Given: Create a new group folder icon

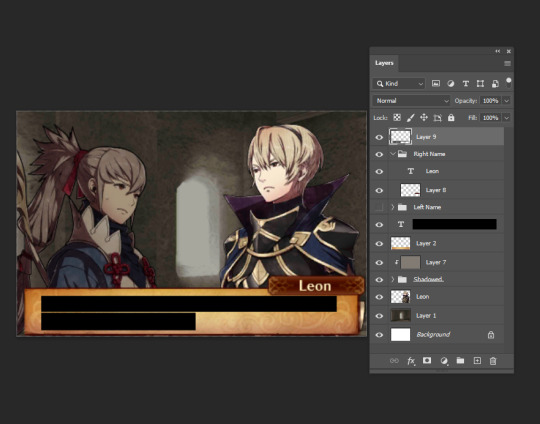Looking at the screenshot, I should point(460,360).
